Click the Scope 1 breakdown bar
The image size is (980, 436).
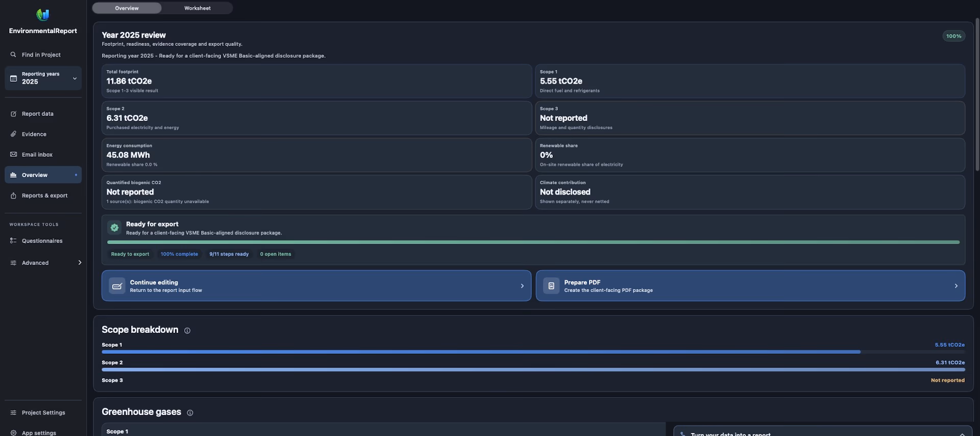(x=533, y=352)
